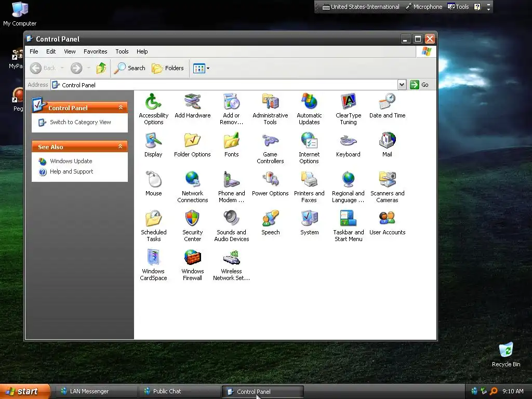Open Security Center
This screenshot has height=399, width=532.
click(x=192, y=225)
